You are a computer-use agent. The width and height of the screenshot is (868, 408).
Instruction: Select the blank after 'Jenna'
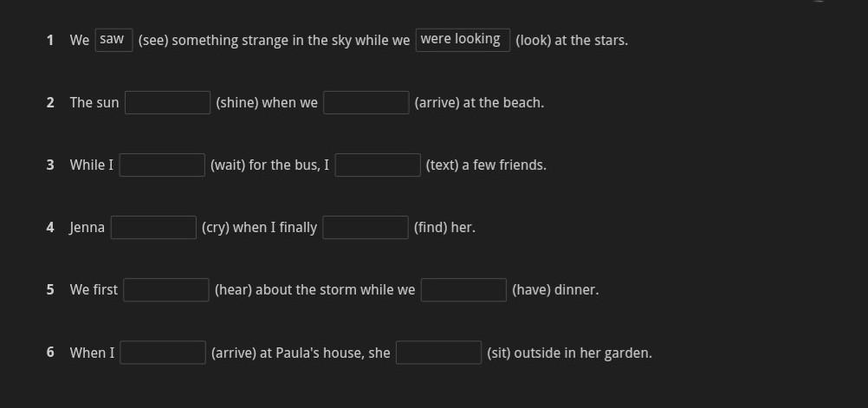[x=153, y=227]
